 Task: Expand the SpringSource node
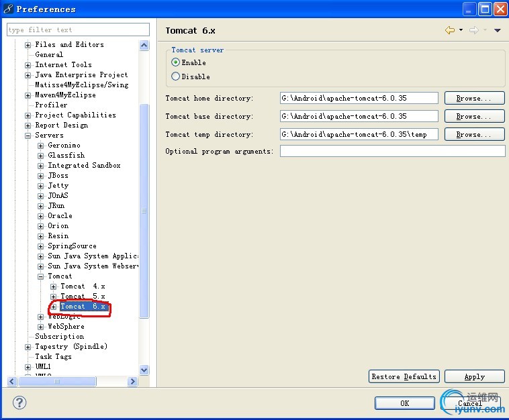click(40, 246)
